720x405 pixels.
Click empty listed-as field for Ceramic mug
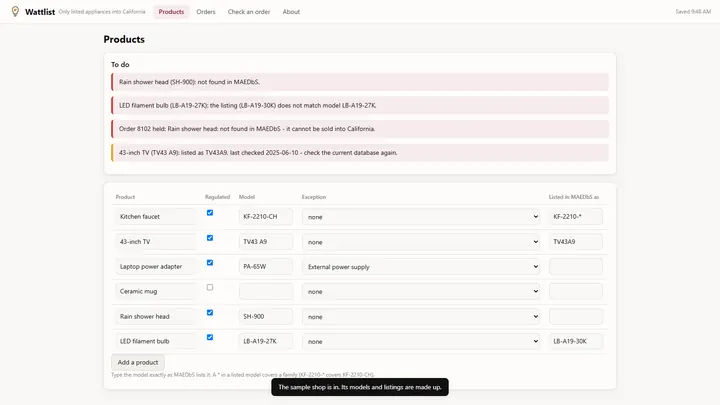pos(576,292)
